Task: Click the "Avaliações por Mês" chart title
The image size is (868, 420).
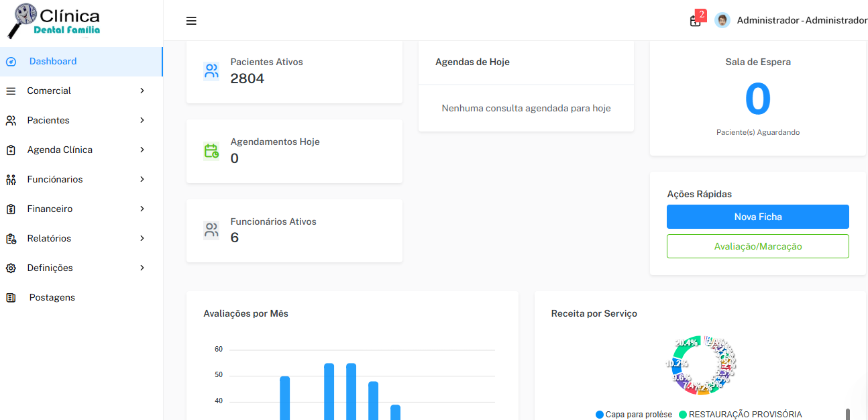Action: (x=246, y=313)
